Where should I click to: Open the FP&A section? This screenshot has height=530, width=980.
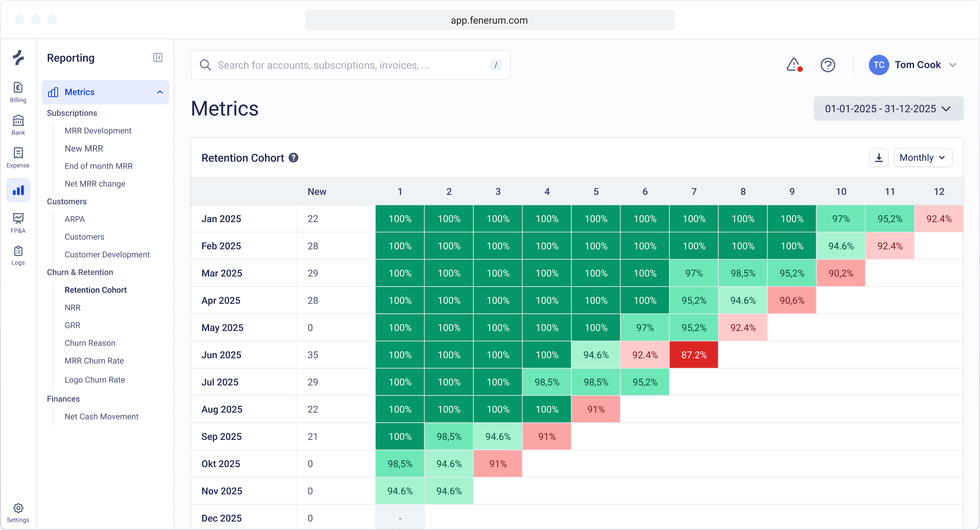click(18, 222)
